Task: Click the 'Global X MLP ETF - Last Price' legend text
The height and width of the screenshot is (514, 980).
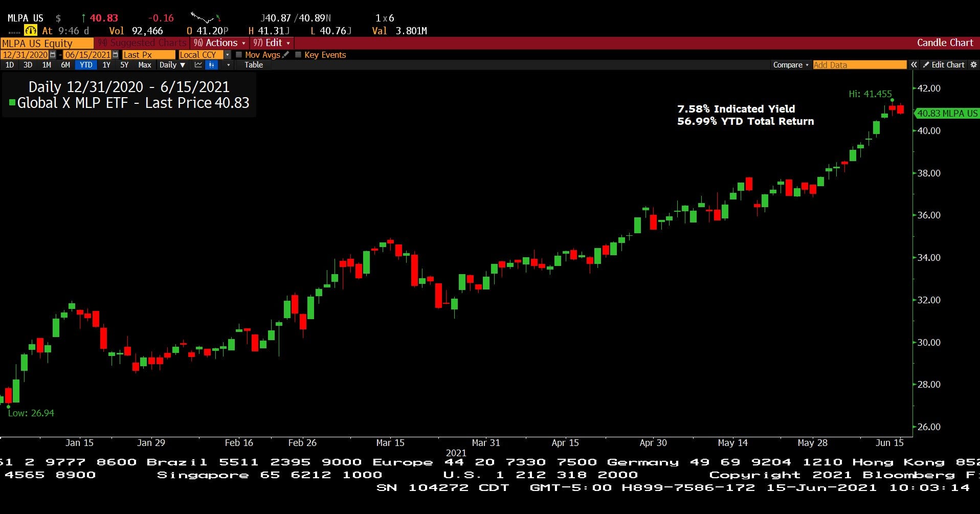Action: 115,103
